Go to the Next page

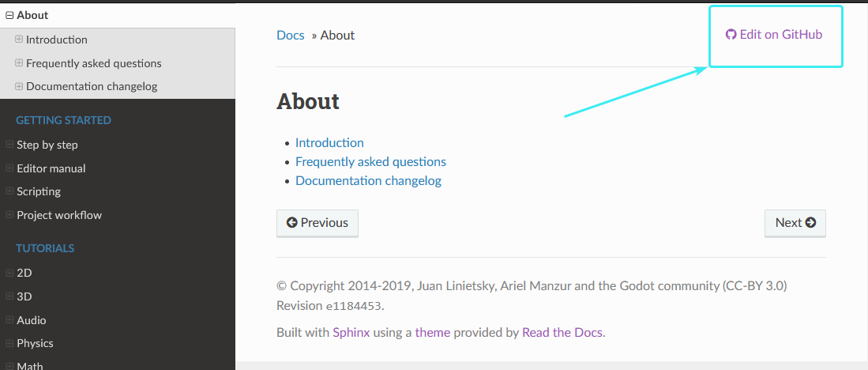[795, 223]
